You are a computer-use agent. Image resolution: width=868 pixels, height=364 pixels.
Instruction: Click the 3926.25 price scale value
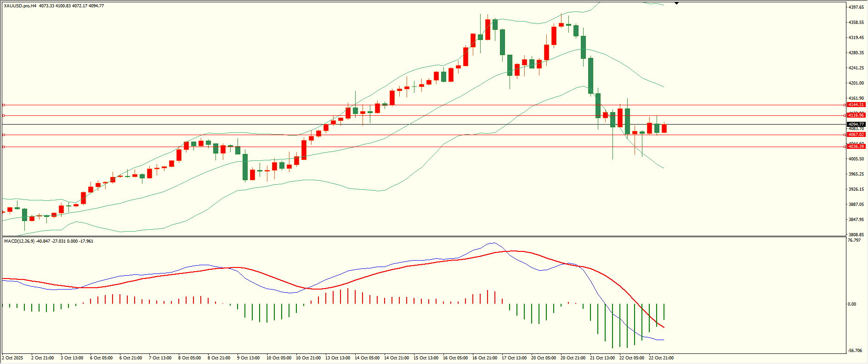[856, 189]
